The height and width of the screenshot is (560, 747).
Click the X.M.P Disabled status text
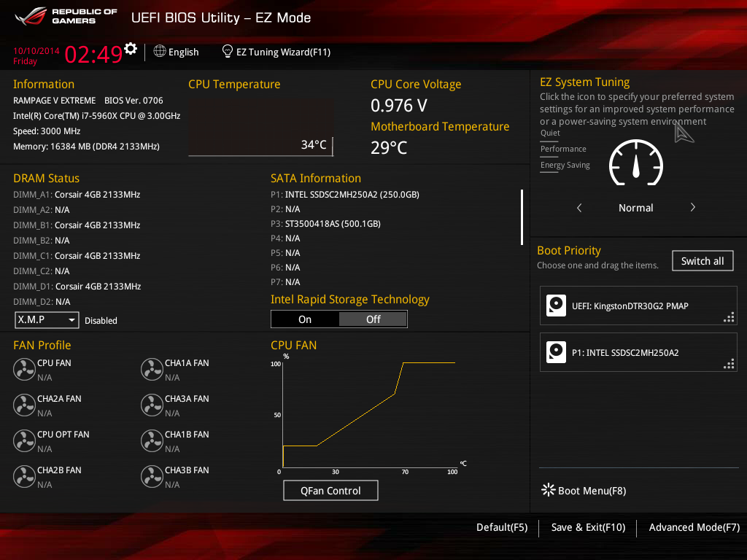pos(101,321)
